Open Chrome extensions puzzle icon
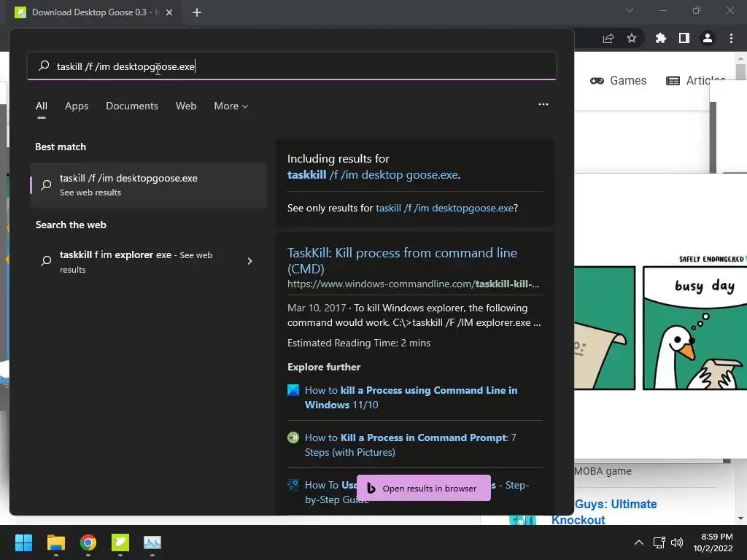This screenshot has height=560, width=747. [660, 38]
